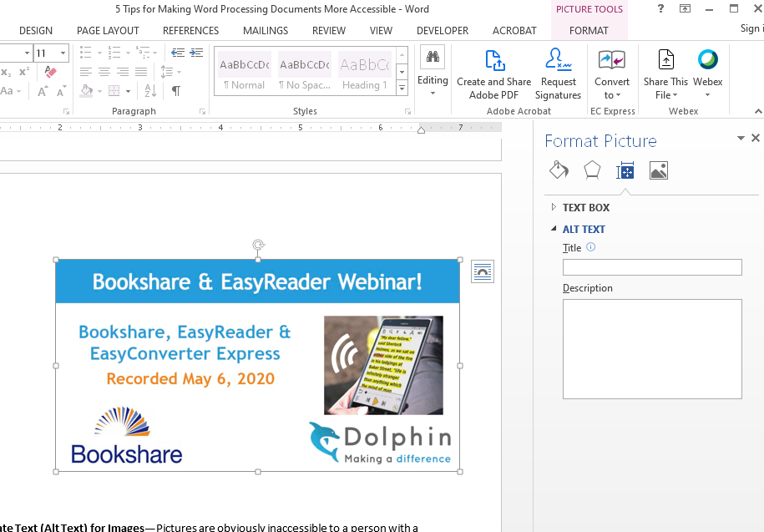Open the MAILINGS tab
The width and height of the screenshot is (764, 532).
(265, 30)
